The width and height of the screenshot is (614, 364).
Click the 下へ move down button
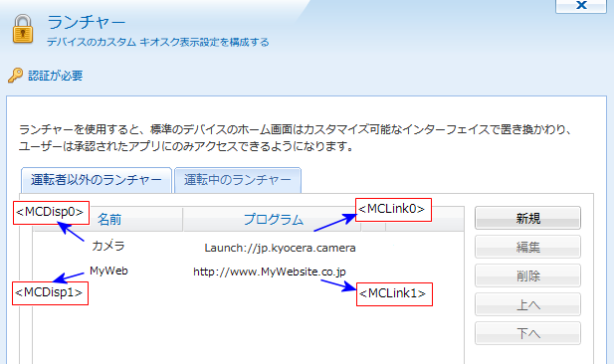(x=527, y=333)
